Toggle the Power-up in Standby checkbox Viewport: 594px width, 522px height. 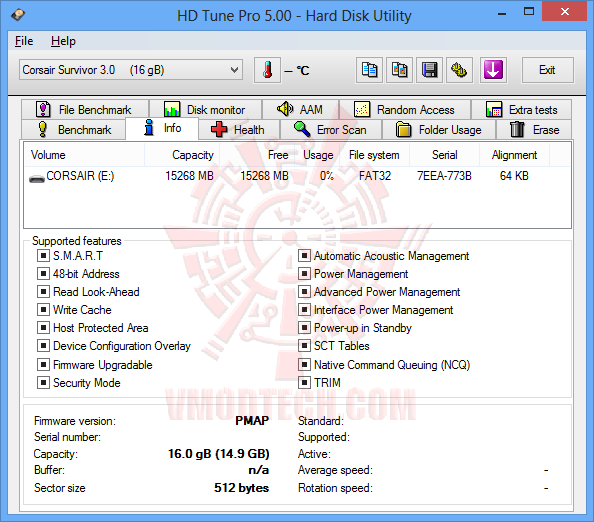pyautogui.click(x=304, y=328)
